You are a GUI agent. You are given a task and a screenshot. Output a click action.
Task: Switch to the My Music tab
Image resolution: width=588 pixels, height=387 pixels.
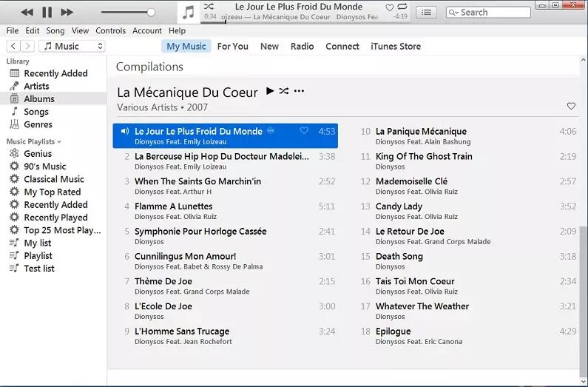(186, 47)
